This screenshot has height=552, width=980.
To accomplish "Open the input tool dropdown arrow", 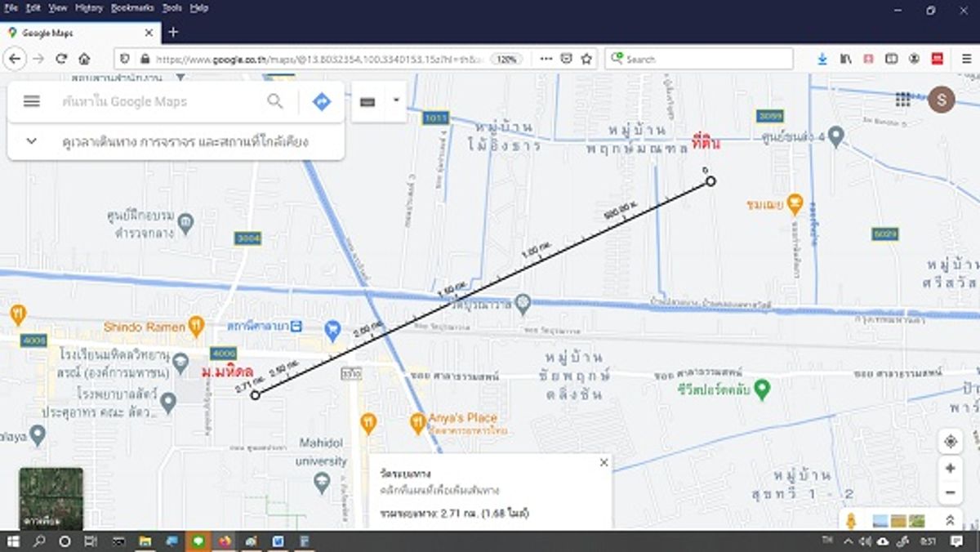I will (x=396, y=100).
